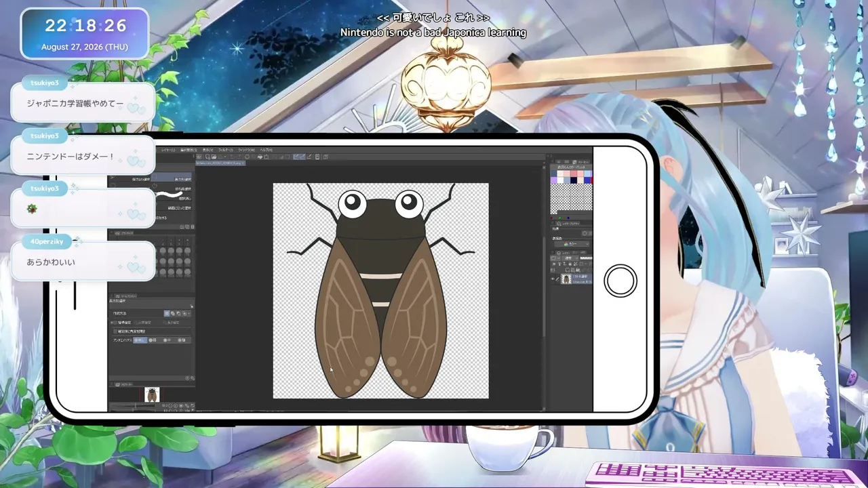
Task: Click the Snap to Grid icon
Action: click(309, 157)
